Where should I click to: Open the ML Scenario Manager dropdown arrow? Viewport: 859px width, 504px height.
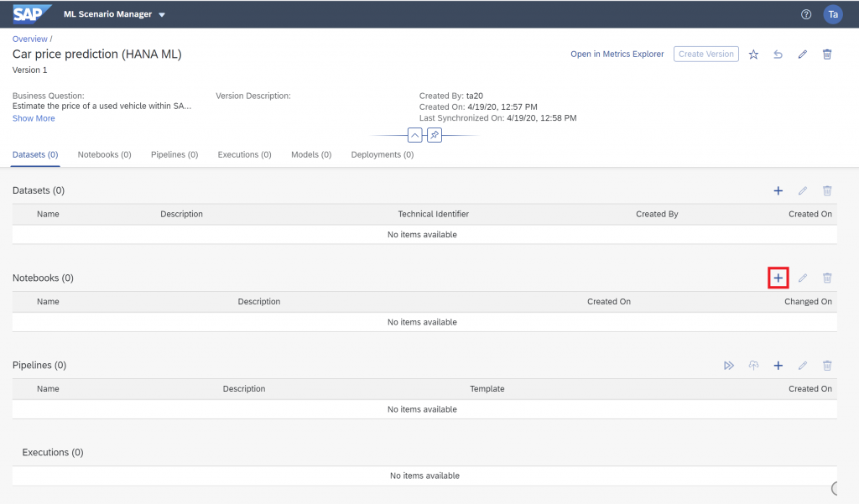coord(162,15)
